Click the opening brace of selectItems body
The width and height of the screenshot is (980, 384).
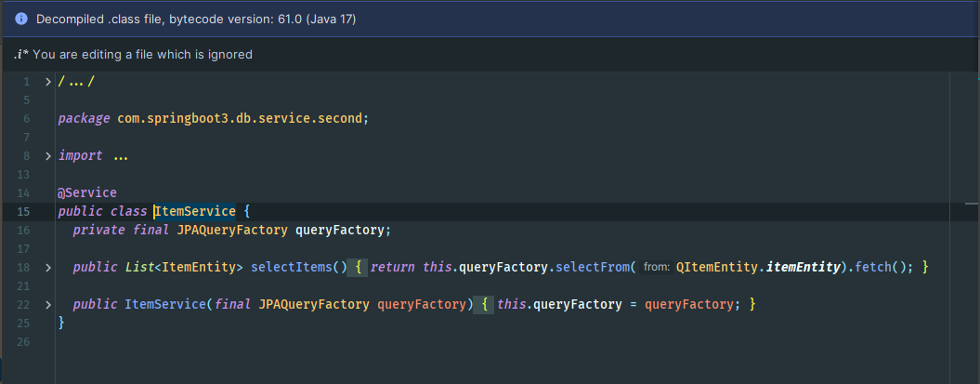click(359, 267)
